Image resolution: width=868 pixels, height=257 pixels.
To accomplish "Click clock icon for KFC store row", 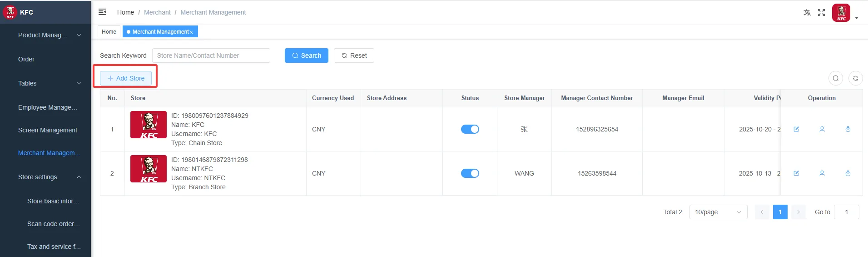I will coord(848,129).
